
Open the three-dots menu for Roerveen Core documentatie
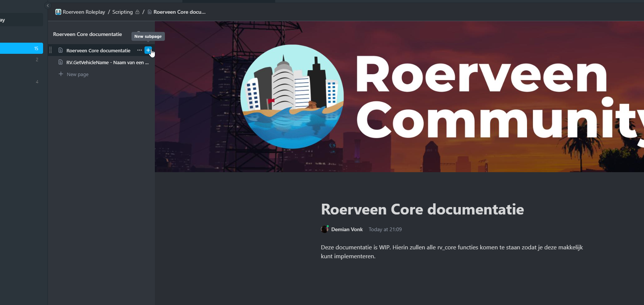[139, 50]
